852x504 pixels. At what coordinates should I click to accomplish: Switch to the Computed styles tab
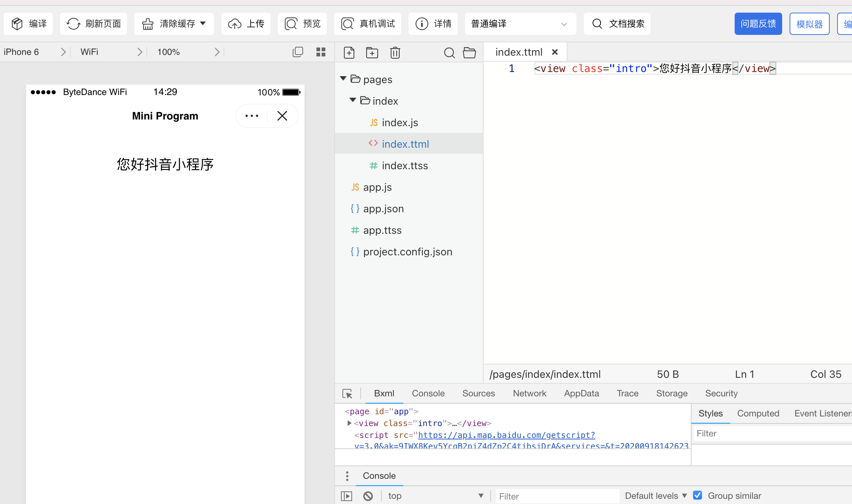coord(758,413)
